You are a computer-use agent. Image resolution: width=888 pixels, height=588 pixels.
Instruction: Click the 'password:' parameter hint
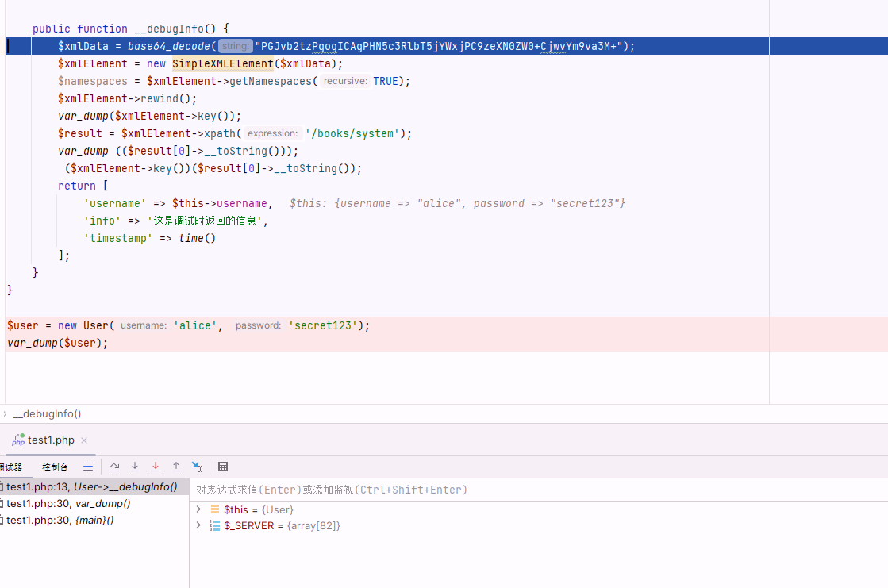point(258,325)
